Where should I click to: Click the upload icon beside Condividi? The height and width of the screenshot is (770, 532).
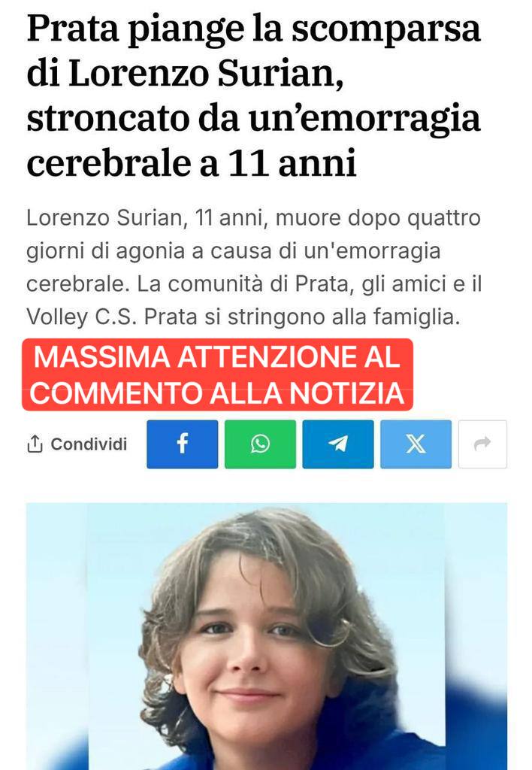(35, 444)
